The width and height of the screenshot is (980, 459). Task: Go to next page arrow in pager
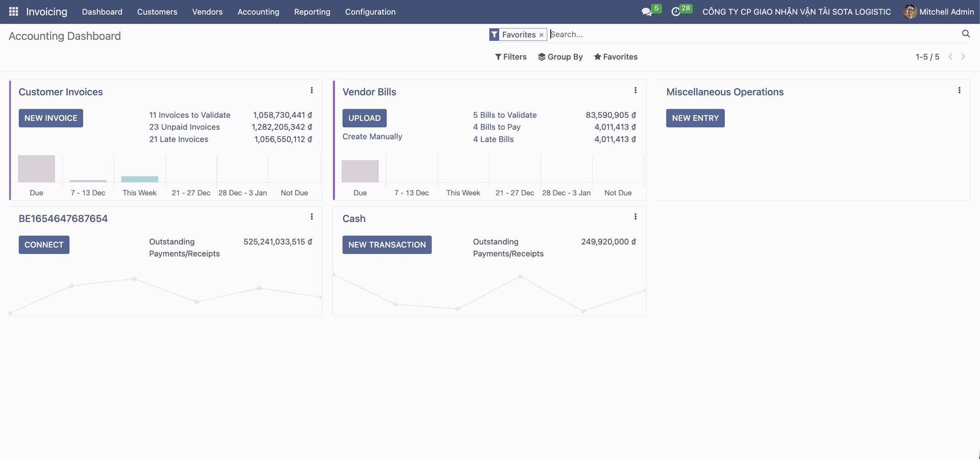(963, 57)
